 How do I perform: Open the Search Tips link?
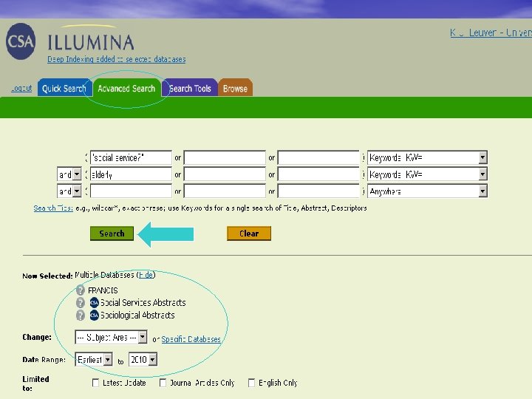[x=53, y=208]
